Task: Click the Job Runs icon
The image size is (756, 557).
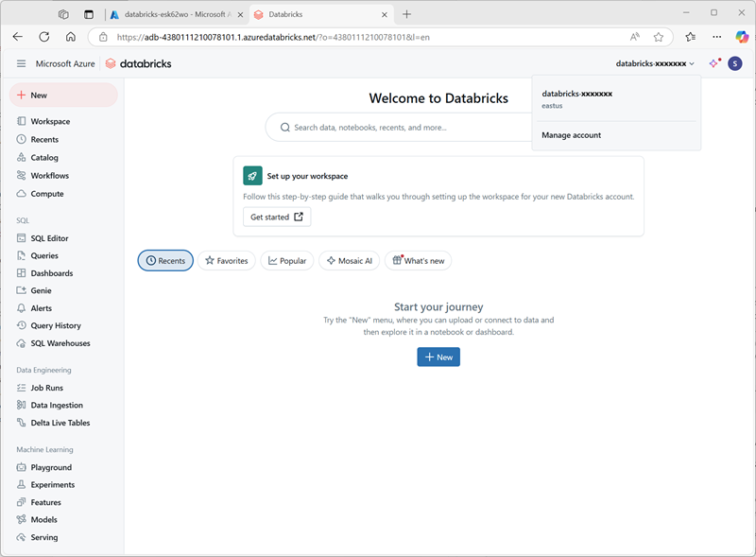Action: [21, 388]
